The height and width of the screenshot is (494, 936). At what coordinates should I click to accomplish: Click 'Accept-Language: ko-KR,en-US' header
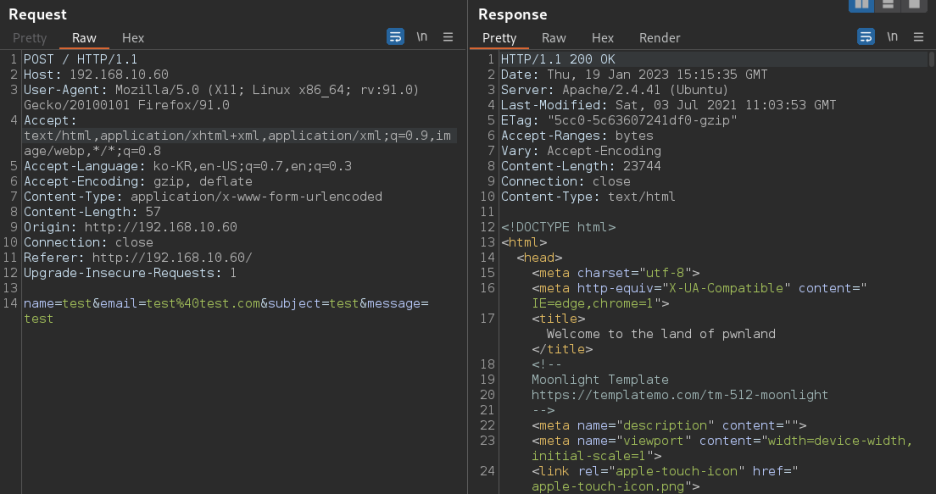click(x=187, y=166)
